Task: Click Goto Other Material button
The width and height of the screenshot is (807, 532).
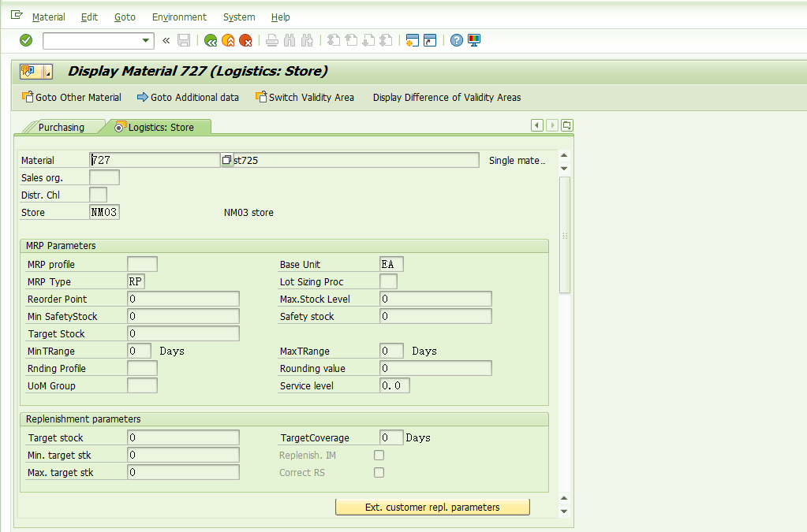Action: [72, 97]
